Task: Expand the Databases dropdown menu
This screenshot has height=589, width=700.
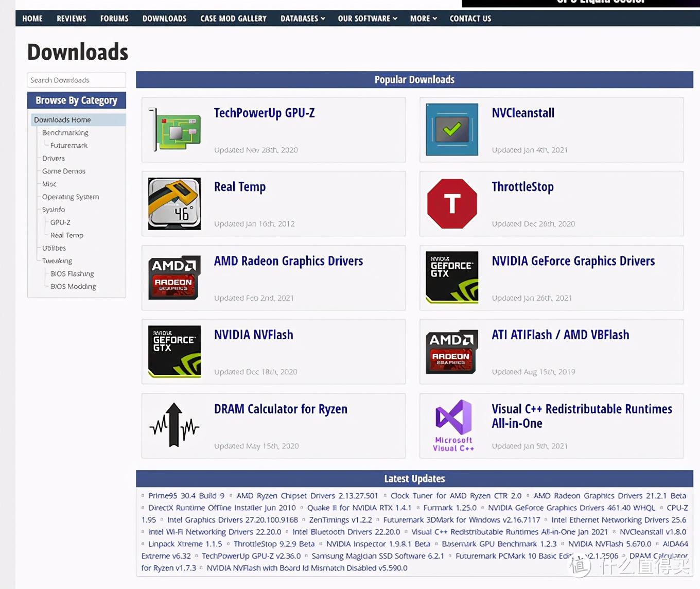Action: (x=303, y=19)
